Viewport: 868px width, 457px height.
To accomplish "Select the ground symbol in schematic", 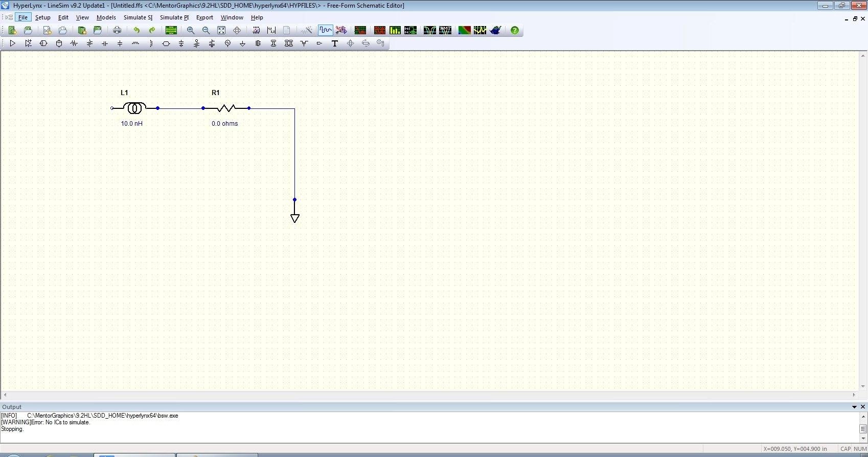I will click(294, 212).
